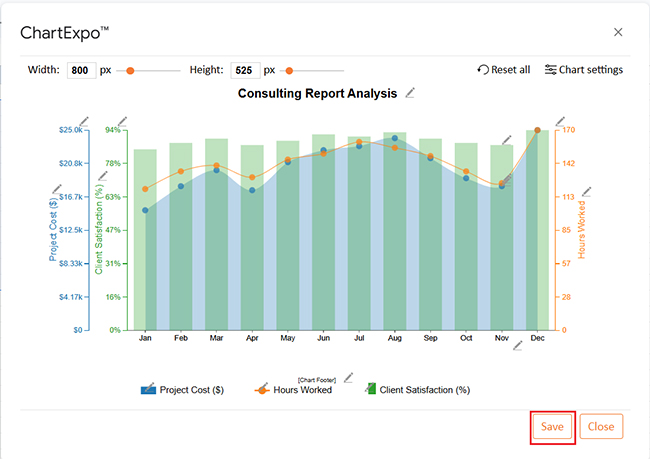Edit the Project Cost ($) axis label
650x459 pixels.
click(57, 187)
